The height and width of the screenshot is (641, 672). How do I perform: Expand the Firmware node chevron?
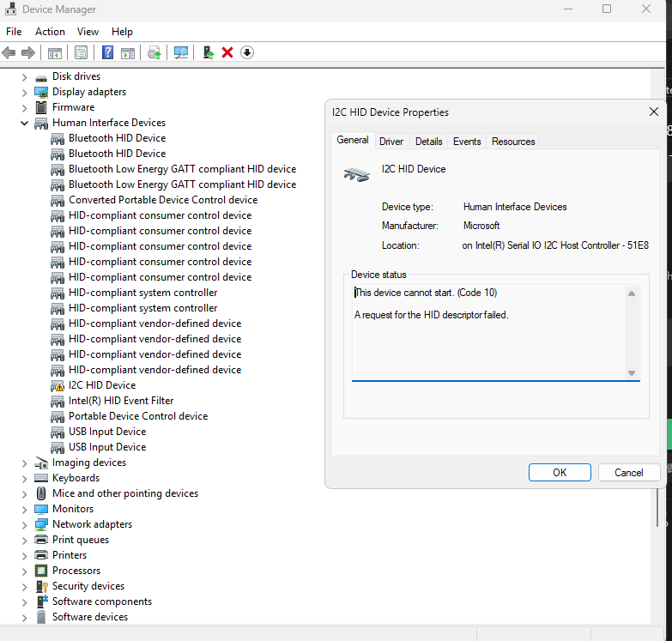click(x=24, y=108)
